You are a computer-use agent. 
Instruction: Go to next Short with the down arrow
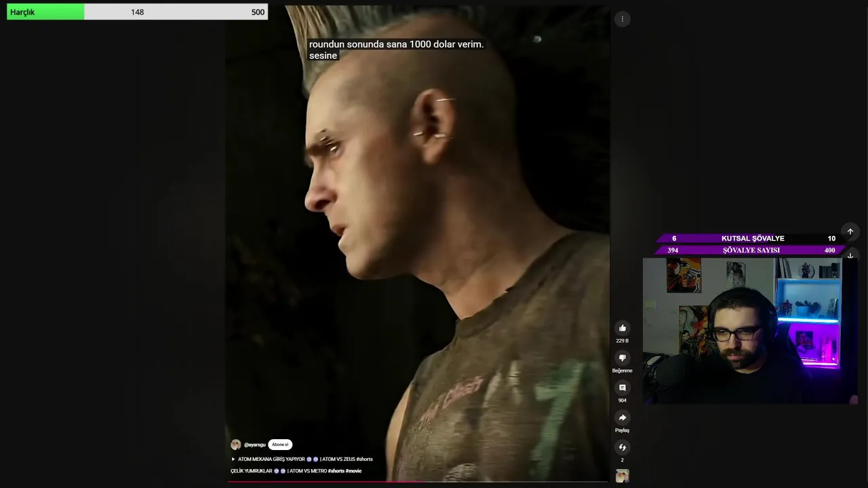pos(850,256)
